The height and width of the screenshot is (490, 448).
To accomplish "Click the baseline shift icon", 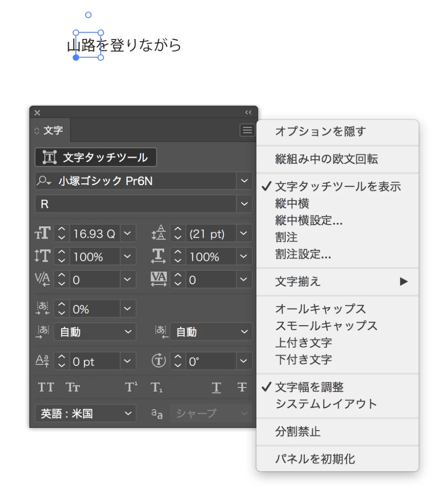I will [43, 361].
